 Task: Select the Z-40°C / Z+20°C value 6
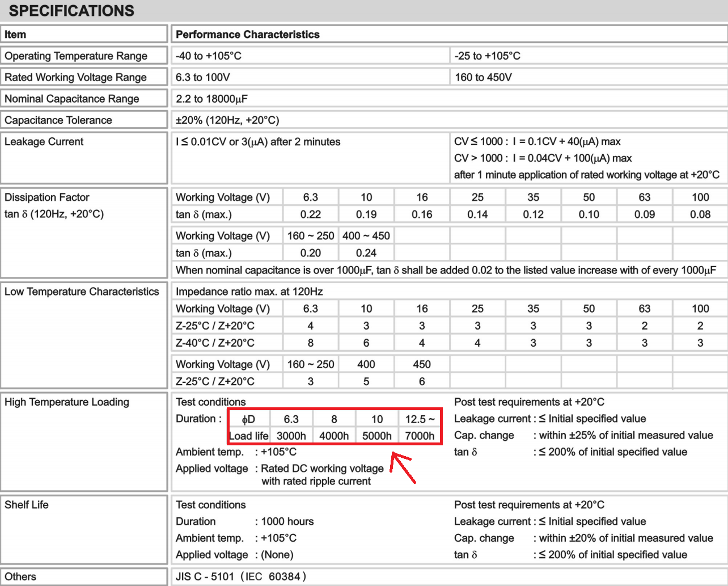366,343
